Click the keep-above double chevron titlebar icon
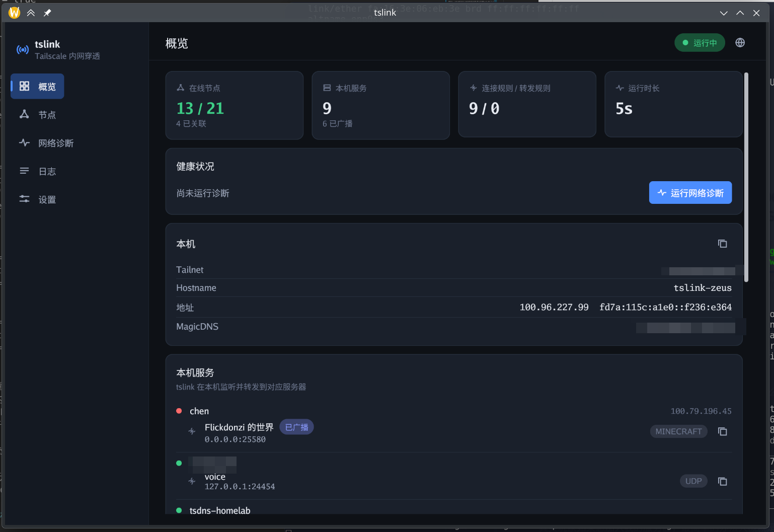The height and width of the screenshot is (532, 774). click(31, 13)
